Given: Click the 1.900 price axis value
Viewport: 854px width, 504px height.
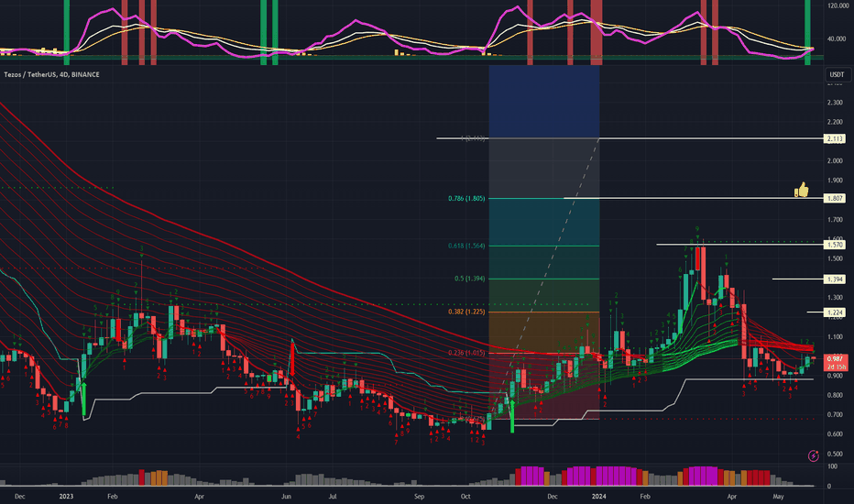Looking at the screenshot, I should (835, 181).
